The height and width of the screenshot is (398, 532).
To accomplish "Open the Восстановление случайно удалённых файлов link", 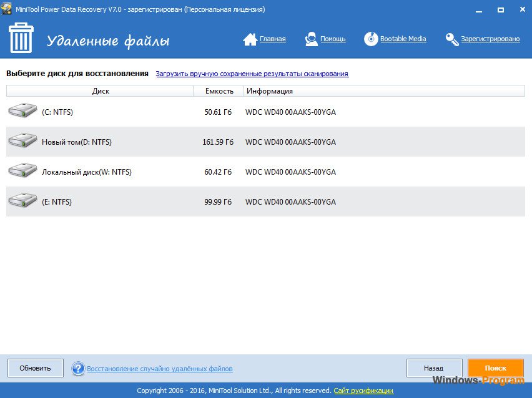I will pos(160,369).
